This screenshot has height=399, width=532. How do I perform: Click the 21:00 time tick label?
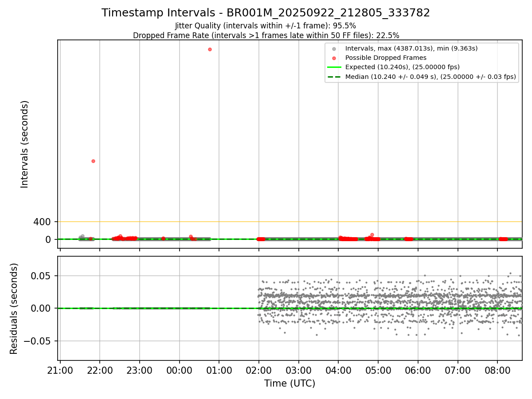(60, 370)
